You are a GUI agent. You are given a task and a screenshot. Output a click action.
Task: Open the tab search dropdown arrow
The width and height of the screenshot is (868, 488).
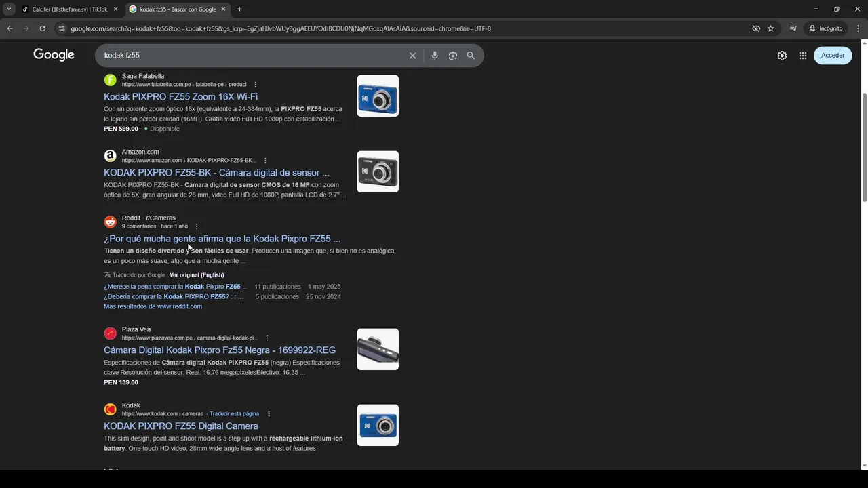pyautogui.click(x=9, y=9)
